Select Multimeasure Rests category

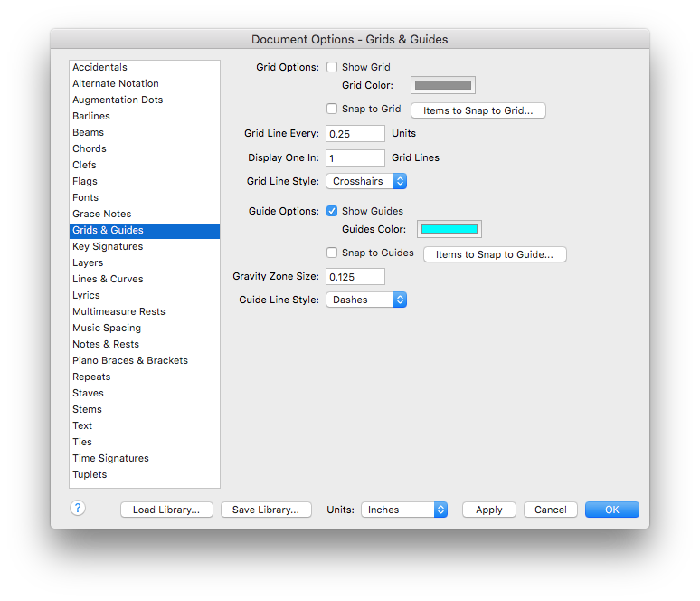click(x=144, y=312)
